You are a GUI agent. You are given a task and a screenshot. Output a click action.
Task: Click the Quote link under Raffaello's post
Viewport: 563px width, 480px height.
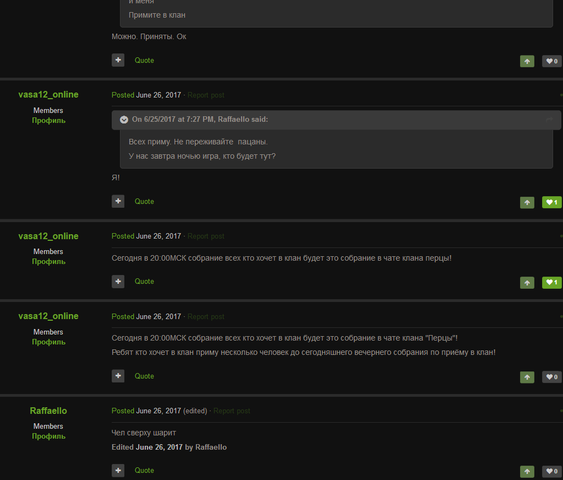click(144, 470)
